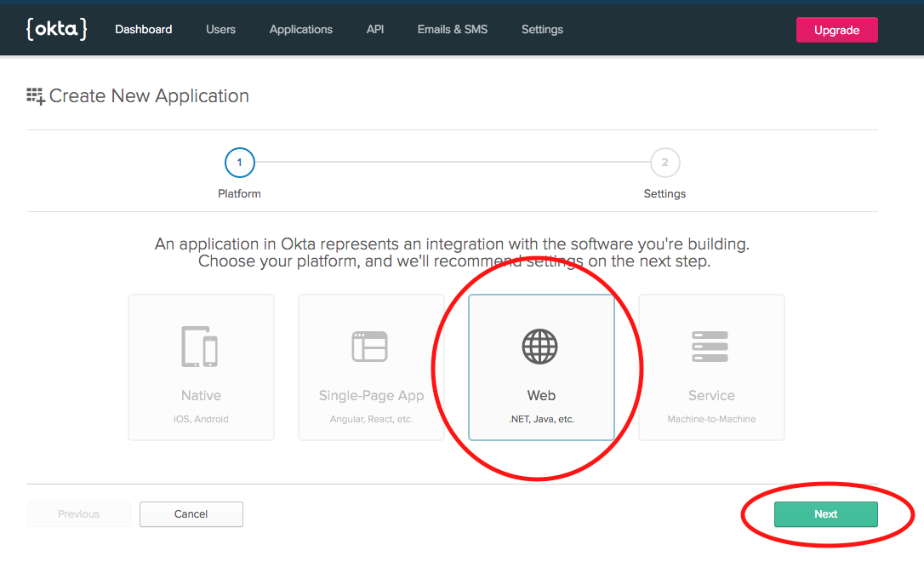This screenshot has width=924, height=562.
Task: Navigate to the API menu
Action: point(375,29)
